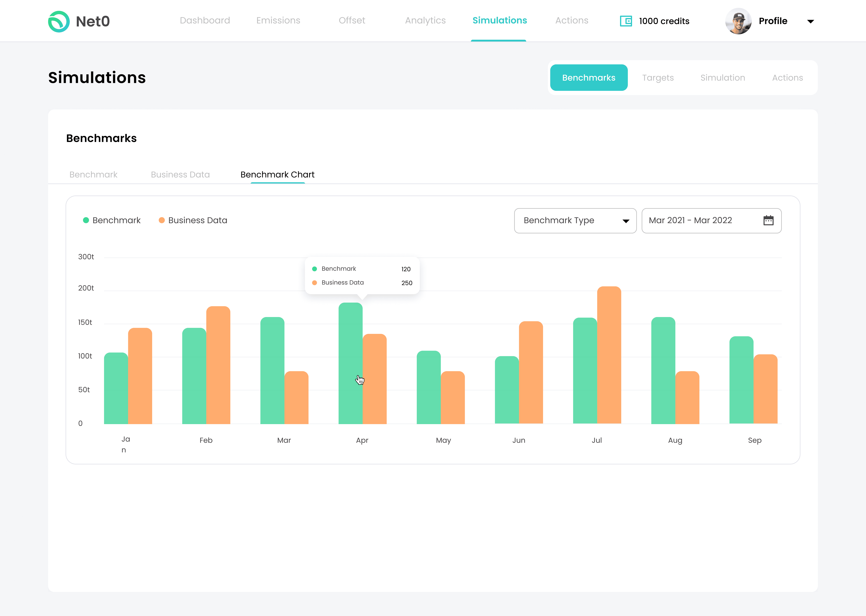
Task: Open Offset in top navigation
Action: 352,20
